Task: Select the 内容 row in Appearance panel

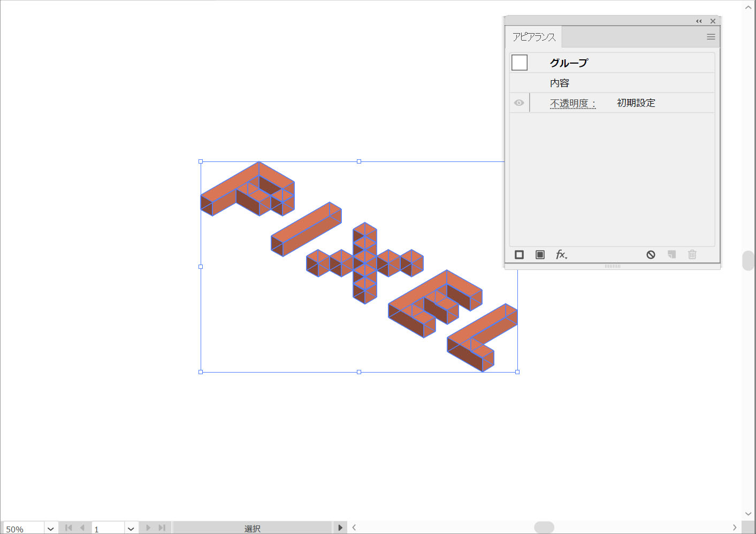Action: click(x=560, y=83)
